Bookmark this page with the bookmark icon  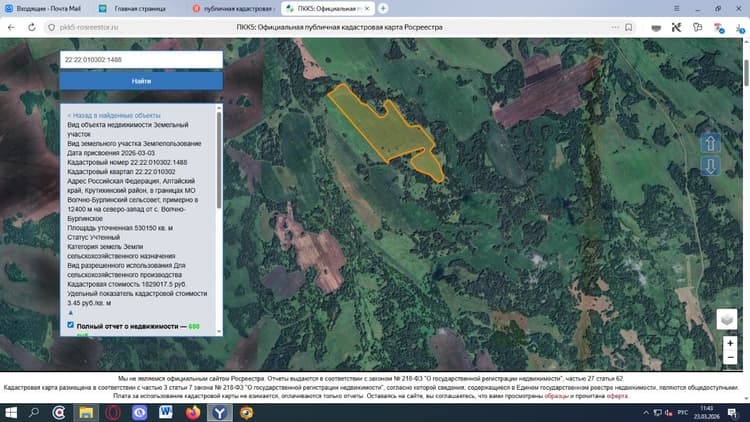point(629,27)
